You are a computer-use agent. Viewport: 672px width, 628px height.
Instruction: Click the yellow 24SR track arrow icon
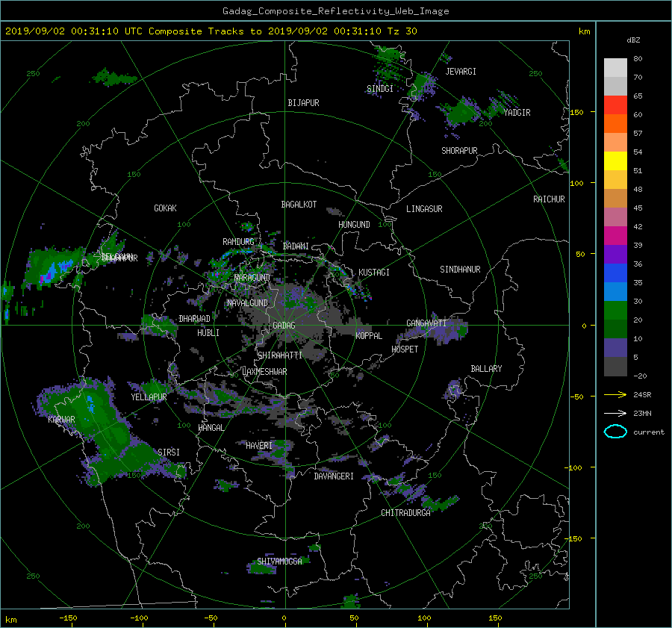click(615, 394)
